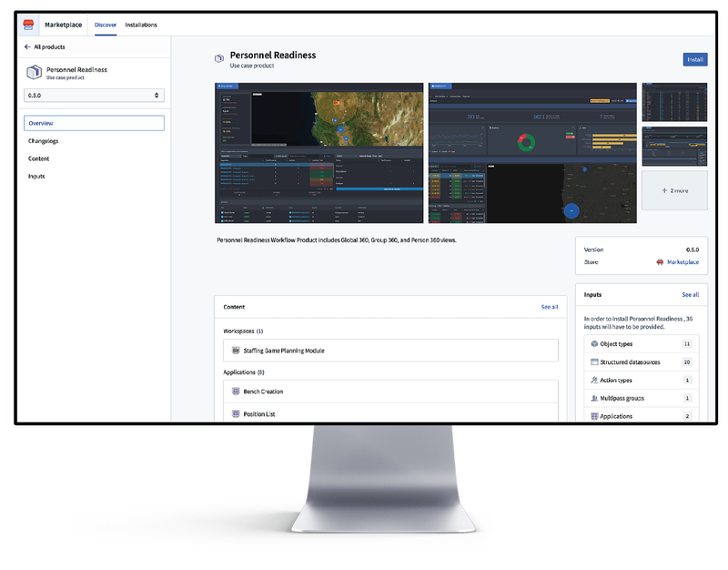The image size is (728, 570).
Task: Click the Personnel Readiness cube icon in sidebar
Action: click(x=34, y=73)
